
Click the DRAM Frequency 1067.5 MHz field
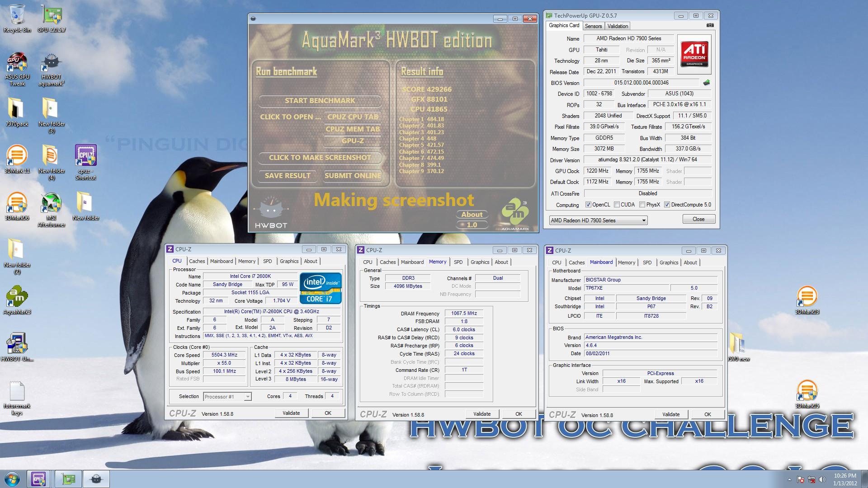(464, 313)
